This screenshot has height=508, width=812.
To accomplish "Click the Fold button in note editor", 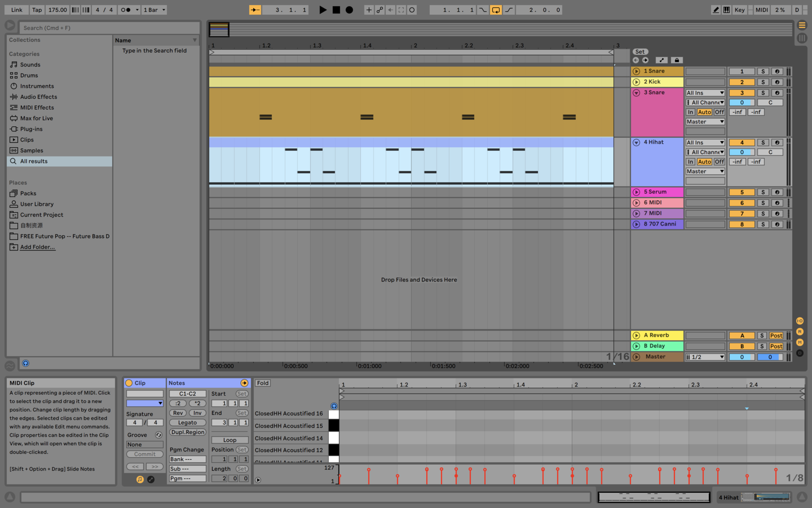I will [262, 383].
